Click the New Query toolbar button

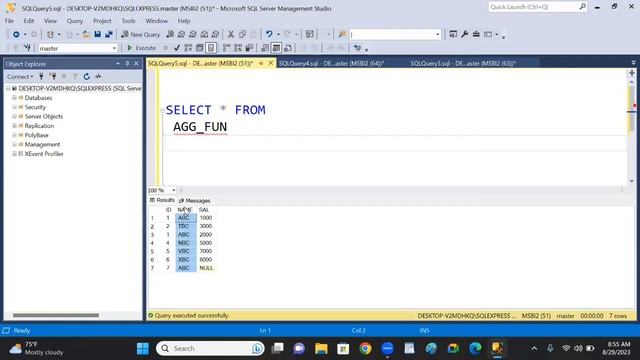pos(140,35)
